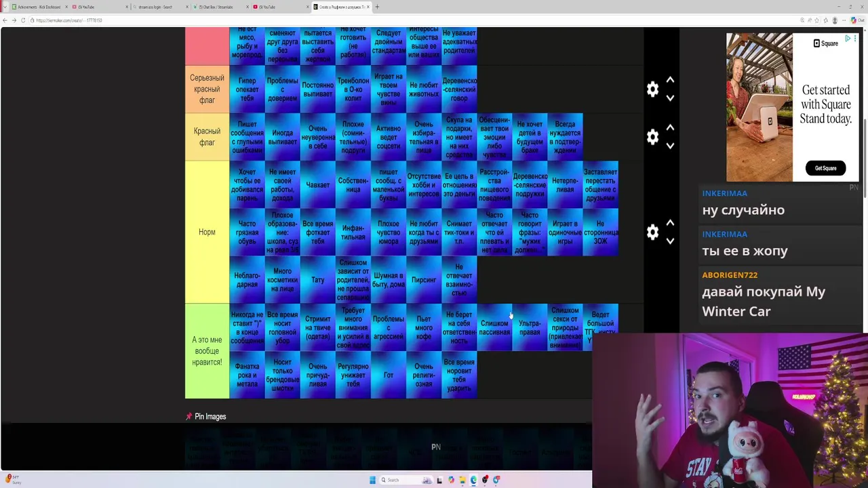This screenshot has height=488, width=868.
Task: Open Copilot icon in taskbar
Action: coord(451,480)
